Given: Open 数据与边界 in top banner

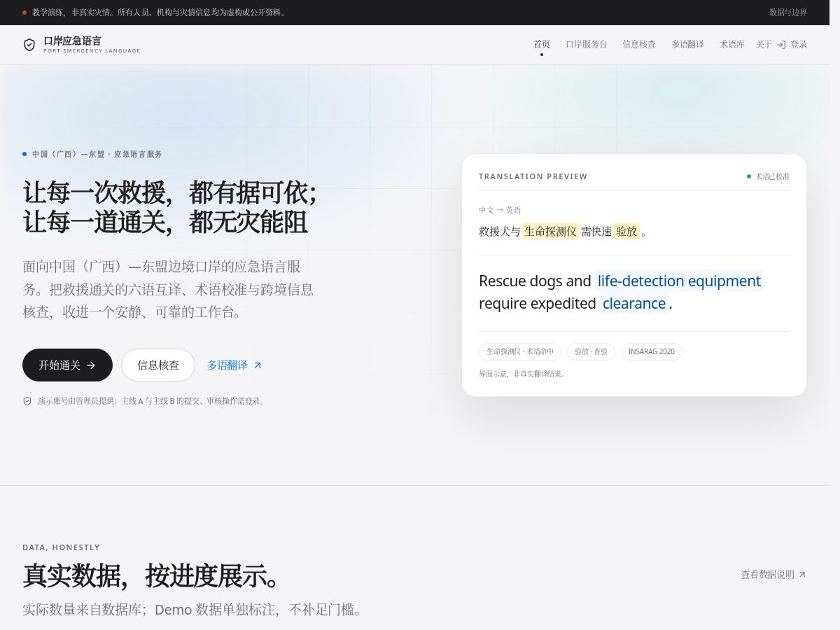Looking at the screenshot, I should [x=788, y=13].
